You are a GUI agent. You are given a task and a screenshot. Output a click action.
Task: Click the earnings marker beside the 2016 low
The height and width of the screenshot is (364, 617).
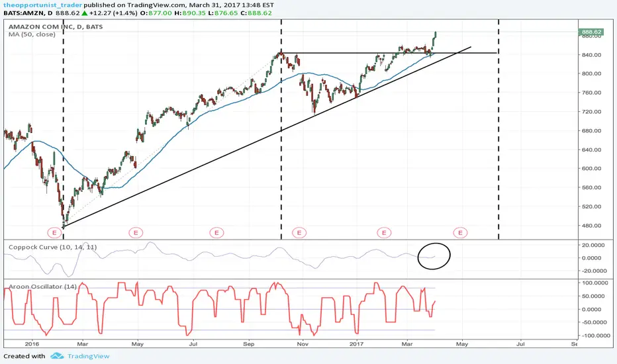click(54, 232)
